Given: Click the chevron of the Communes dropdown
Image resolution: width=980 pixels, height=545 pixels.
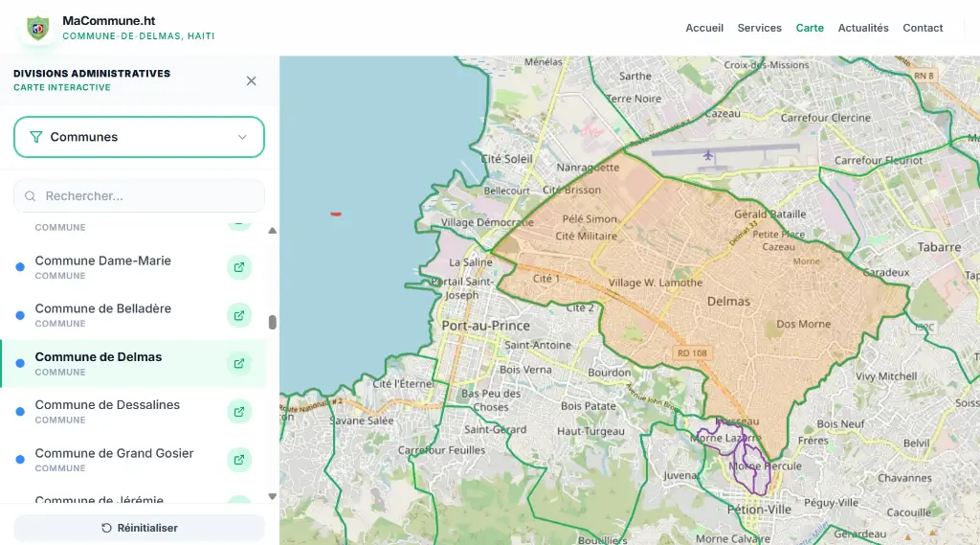Looking at the screenshot, I should coord(242,137).
